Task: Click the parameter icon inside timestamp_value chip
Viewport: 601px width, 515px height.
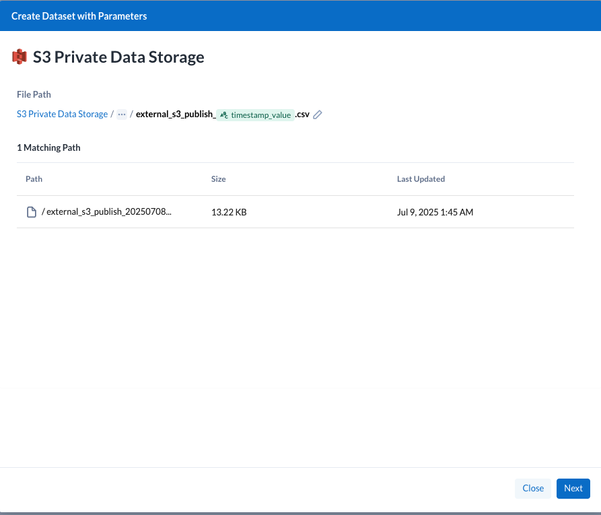Action: point(224,115)
